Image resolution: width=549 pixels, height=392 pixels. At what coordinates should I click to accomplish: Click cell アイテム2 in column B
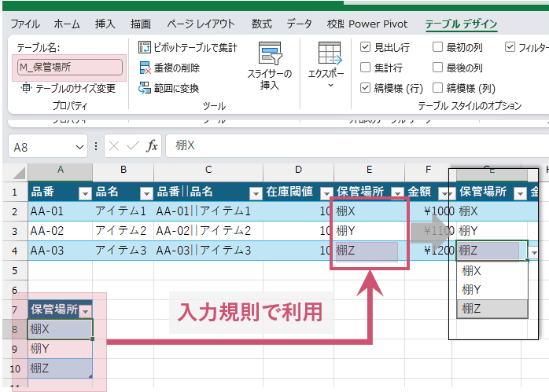[x=123, y=231]
